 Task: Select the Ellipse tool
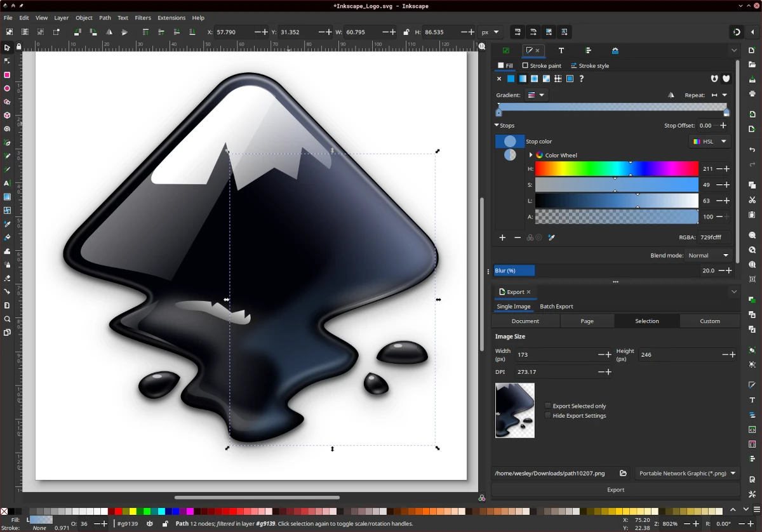coord(7,88)
